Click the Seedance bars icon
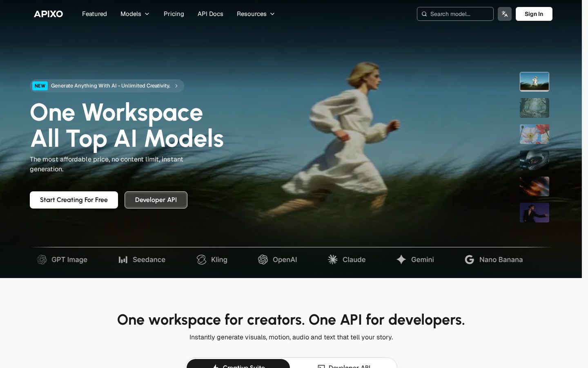Viewport: 588px width, 368px height. pyautogui.click(x=123, y=260)
